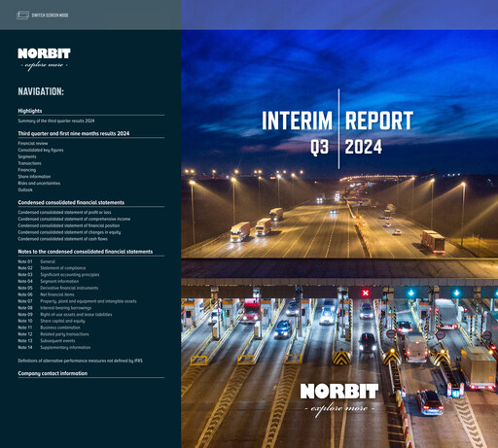The image size is (498, 448).
Task: Open statement of cash flows
Action: (62, 239)
